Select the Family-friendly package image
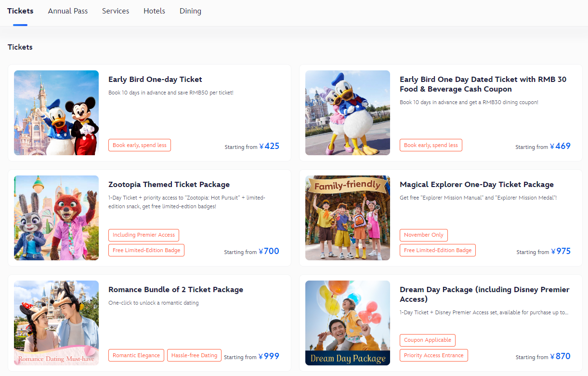Viewport: 588px width, 376px height. pyautogui.click(x=348, y=218)
